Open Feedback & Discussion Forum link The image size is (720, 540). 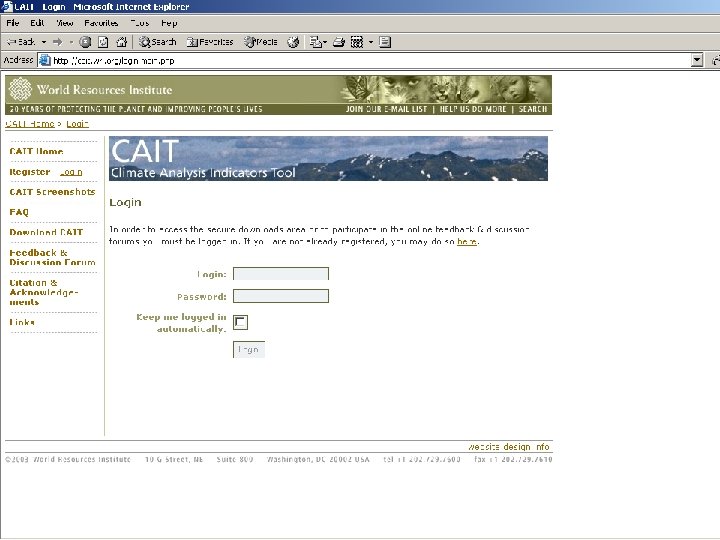coord(52,258)
